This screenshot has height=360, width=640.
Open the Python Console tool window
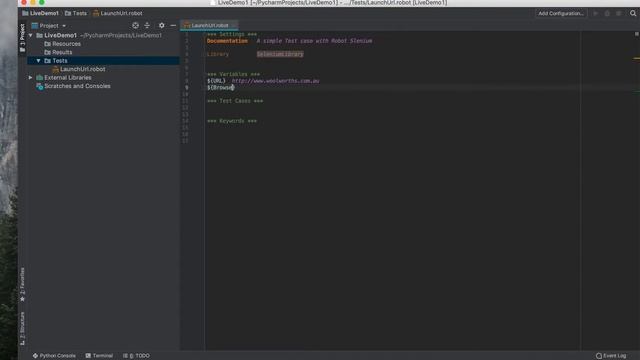54,356
